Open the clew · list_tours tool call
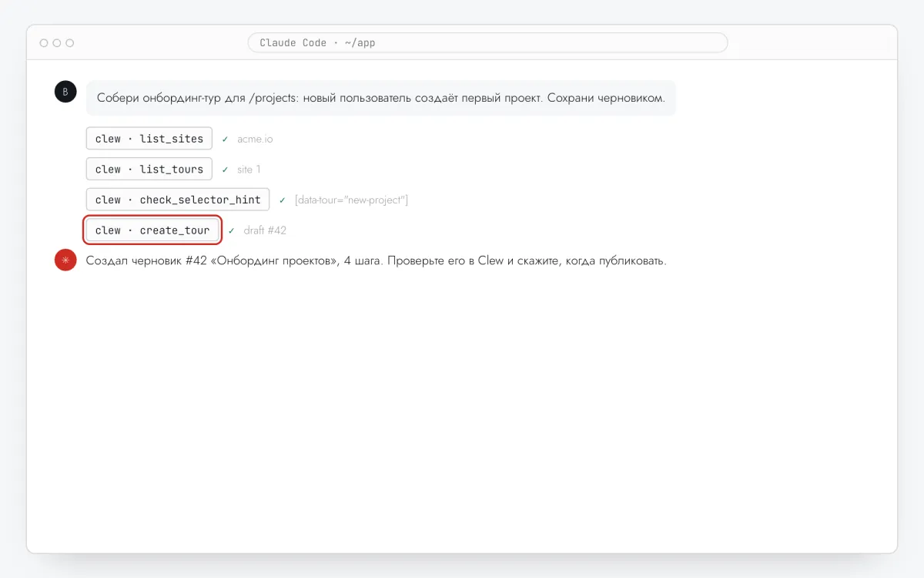The width and height of the screenshot is (924, 578). click(149, 169)
